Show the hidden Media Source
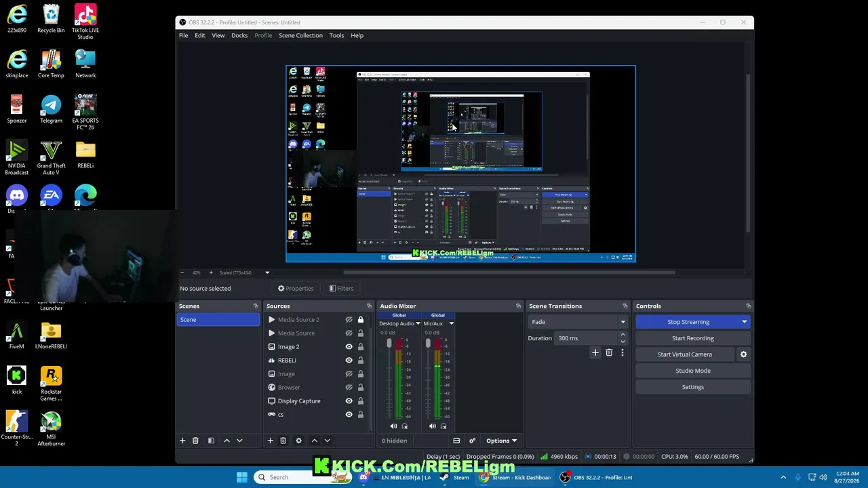Screen dimensions: 868x488 tap(349, 333)
